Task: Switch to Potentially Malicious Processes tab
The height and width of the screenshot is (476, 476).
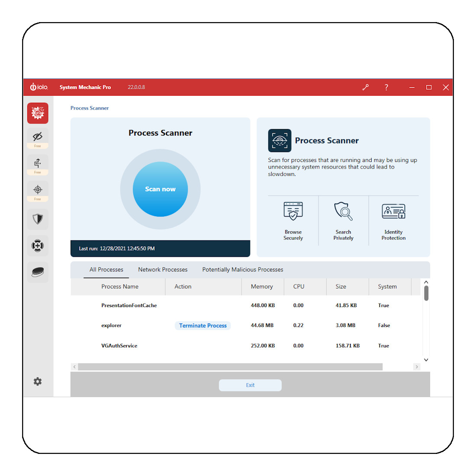Action: (243, 269)
